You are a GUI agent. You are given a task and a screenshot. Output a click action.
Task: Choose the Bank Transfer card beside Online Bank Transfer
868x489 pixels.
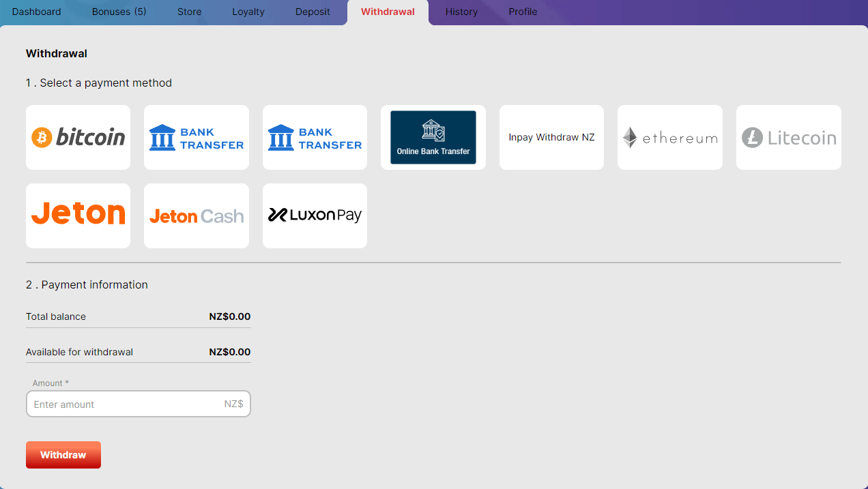pos(315,137)
